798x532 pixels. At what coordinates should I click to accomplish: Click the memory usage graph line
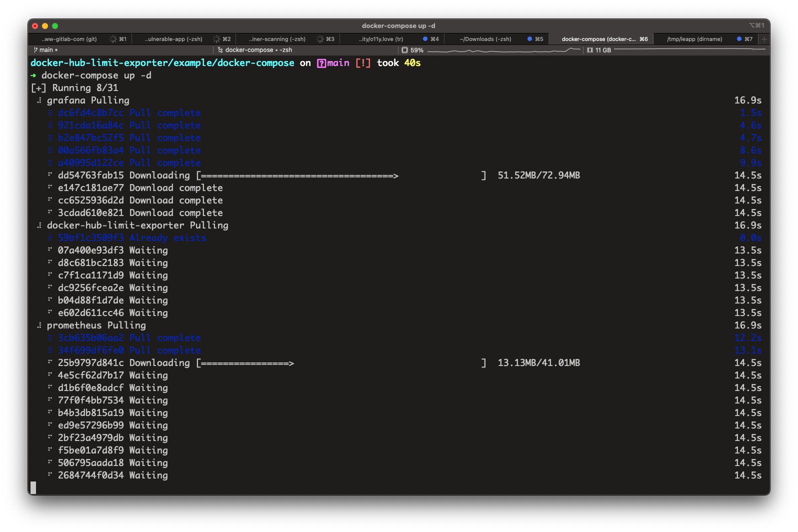click(689, 50)
